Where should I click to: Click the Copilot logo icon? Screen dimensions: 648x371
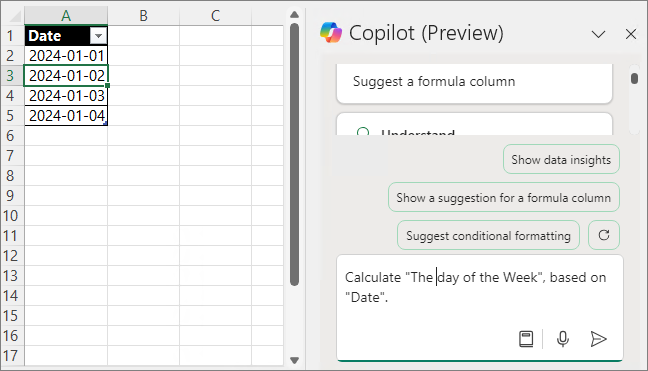(331, 33)
